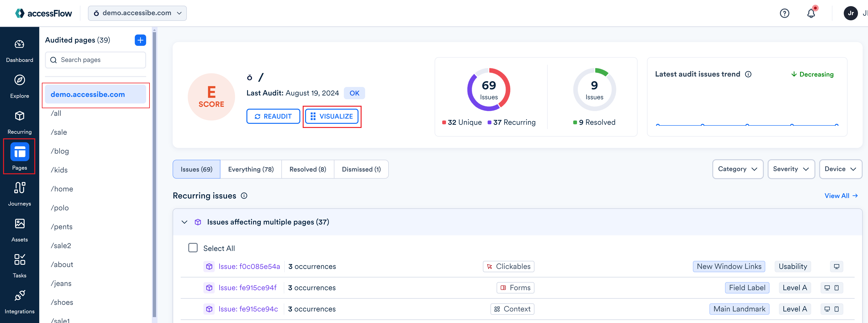868x323 pixels.
Task: Select demo.accessibe.com in audited pages
Action: point(95,94)
